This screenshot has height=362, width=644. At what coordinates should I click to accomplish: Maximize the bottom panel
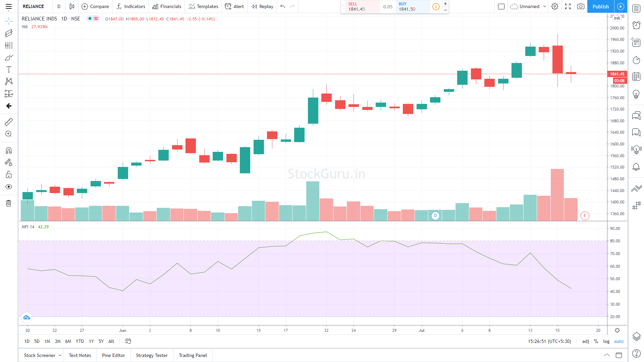619,355
